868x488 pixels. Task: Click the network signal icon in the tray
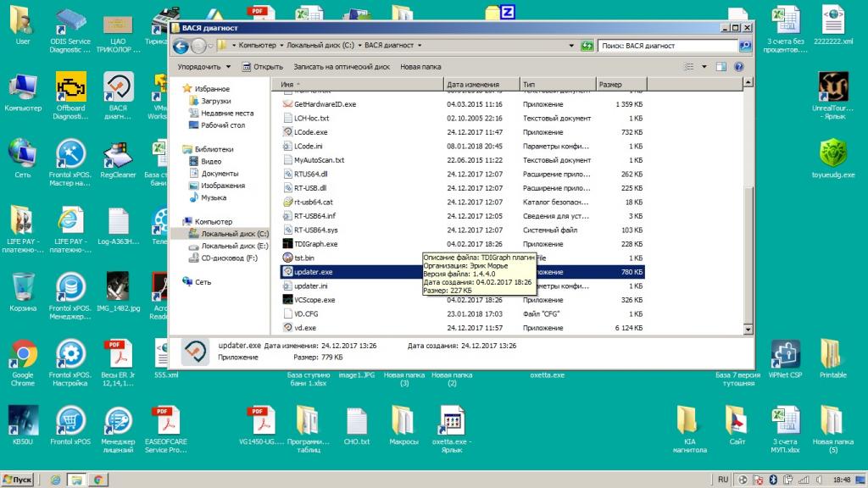(804, 480)
